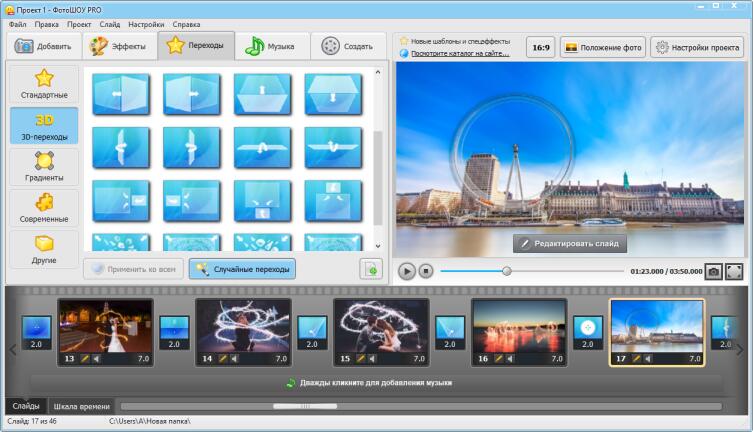Viewport: 753px width, 432px height.
Task: Open the 16:9 aspect ratio selector
Action: pos(540,47)
